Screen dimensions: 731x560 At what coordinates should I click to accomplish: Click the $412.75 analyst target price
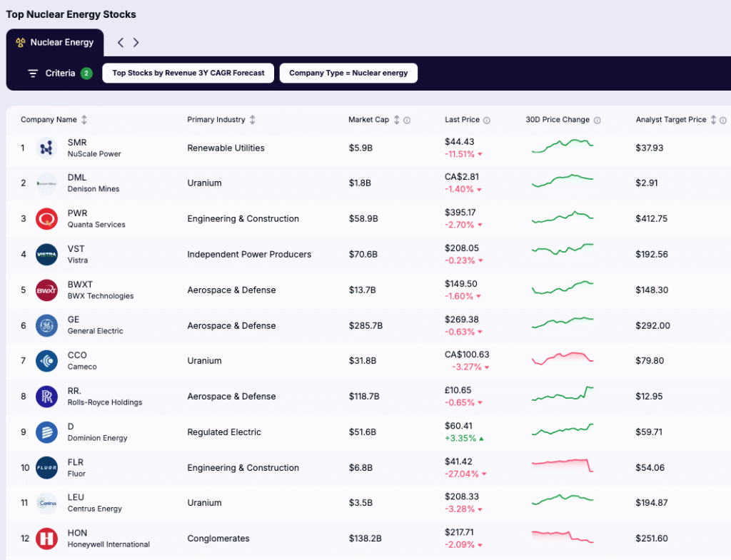[x=652, y=219]
